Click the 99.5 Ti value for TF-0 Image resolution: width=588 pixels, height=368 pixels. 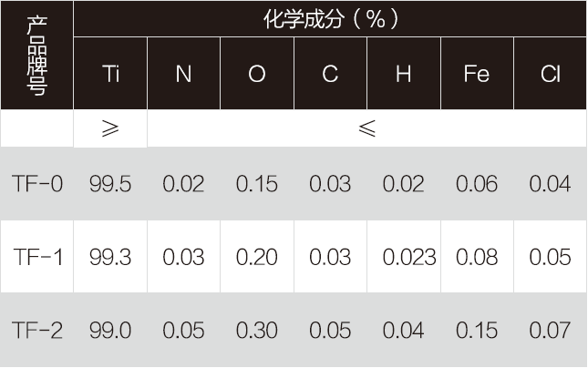tap(110, 184)
